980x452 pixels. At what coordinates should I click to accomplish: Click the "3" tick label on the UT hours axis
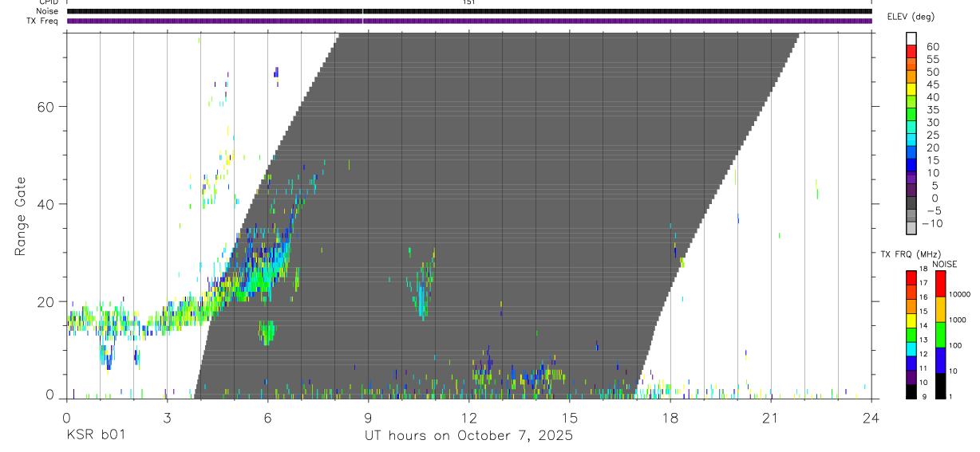(167, 418)
